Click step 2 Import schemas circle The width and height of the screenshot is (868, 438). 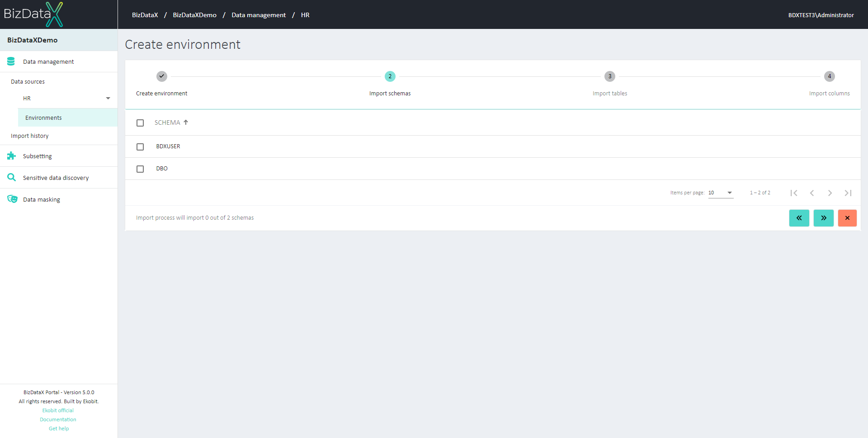pos(390,76)
